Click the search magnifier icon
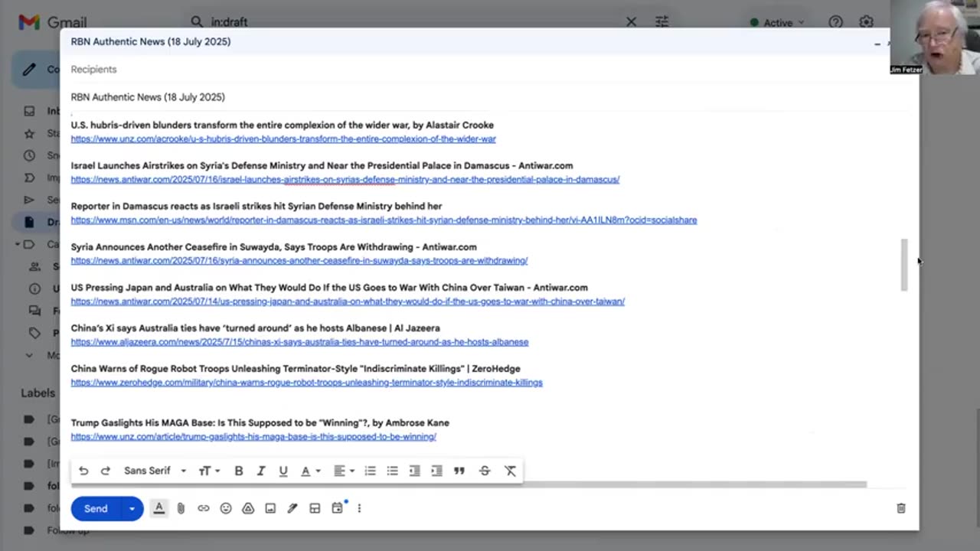The height and width of the screenshot is (551, 980). pos(197,22)
